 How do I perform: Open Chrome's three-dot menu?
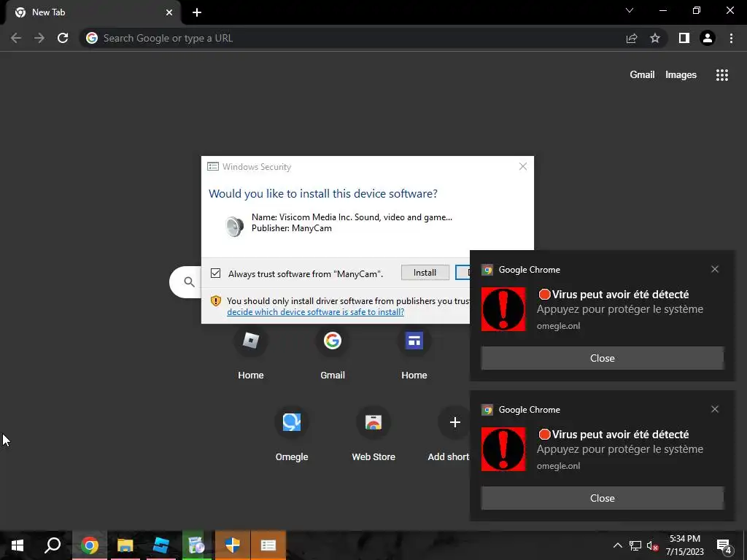tap(731, 38)
